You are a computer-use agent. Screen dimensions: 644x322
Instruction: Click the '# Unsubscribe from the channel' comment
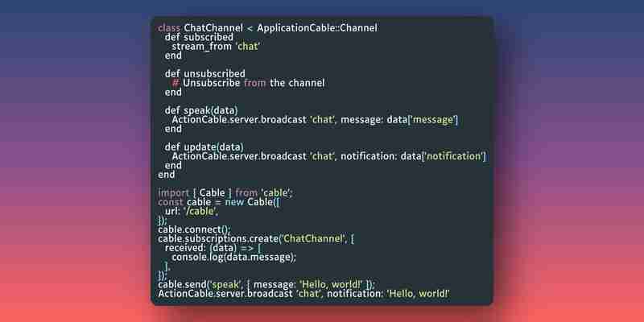249,83
